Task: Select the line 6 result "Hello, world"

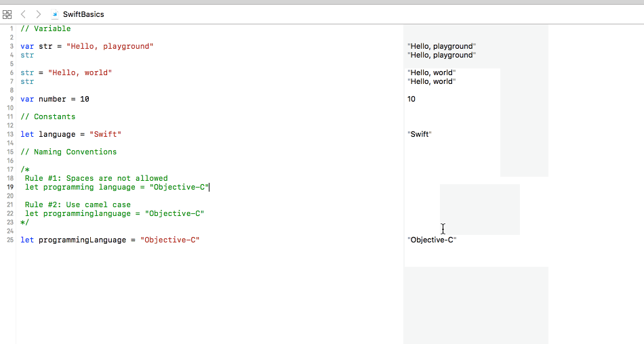Action: [432, 72]
